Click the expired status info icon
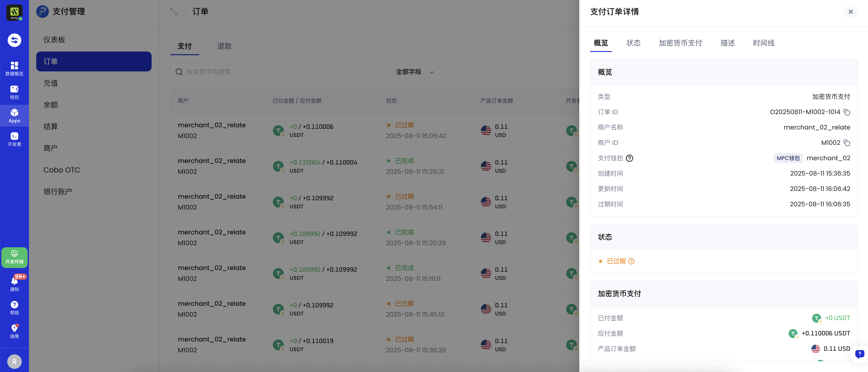 point(632,261)
